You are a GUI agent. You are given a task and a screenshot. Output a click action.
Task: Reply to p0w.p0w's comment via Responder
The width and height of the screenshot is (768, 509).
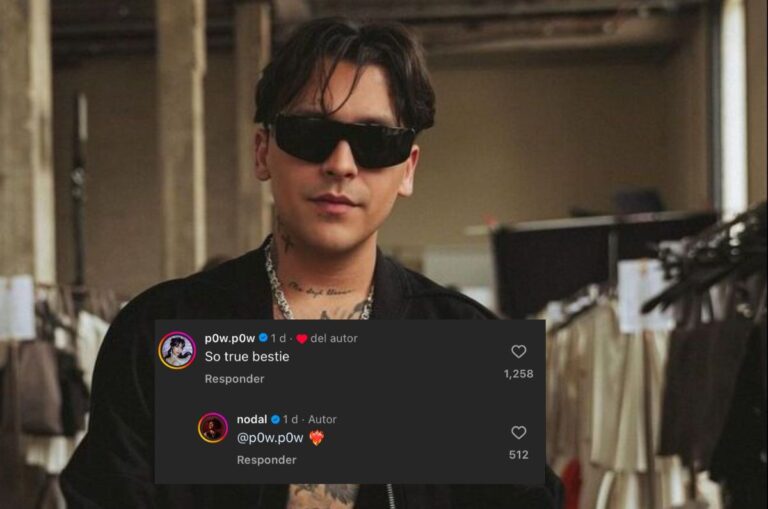[x=234, y=379]
